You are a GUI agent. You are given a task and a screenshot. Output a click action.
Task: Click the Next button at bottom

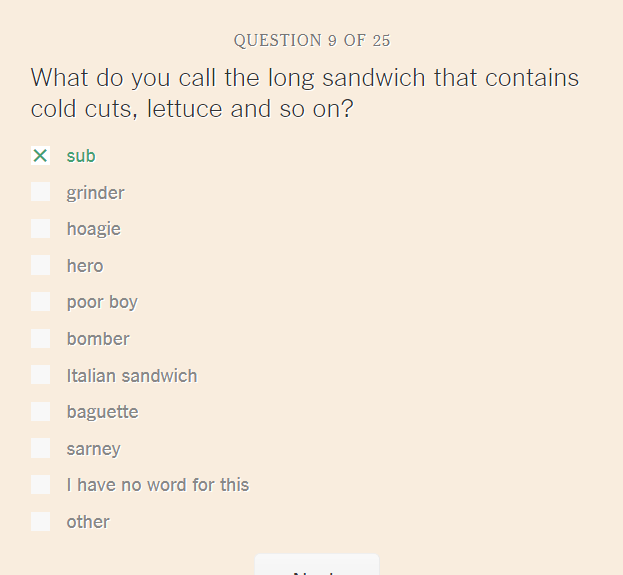click(317, 565)
